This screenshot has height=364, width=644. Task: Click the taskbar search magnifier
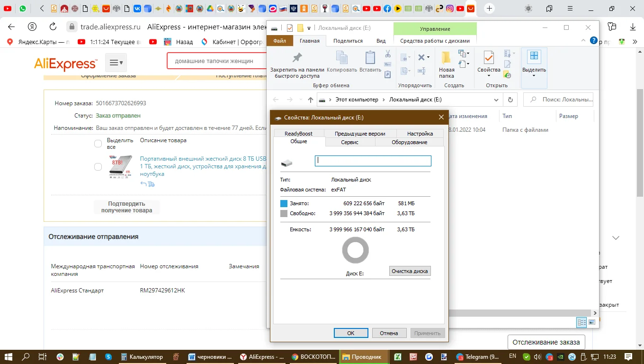coord(26,357)
